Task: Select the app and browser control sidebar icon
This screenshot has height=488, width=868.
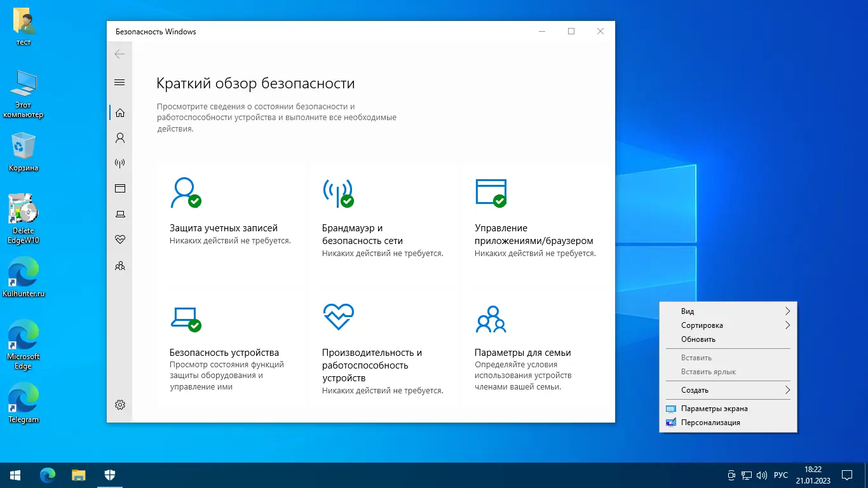Action: [119, 188]
